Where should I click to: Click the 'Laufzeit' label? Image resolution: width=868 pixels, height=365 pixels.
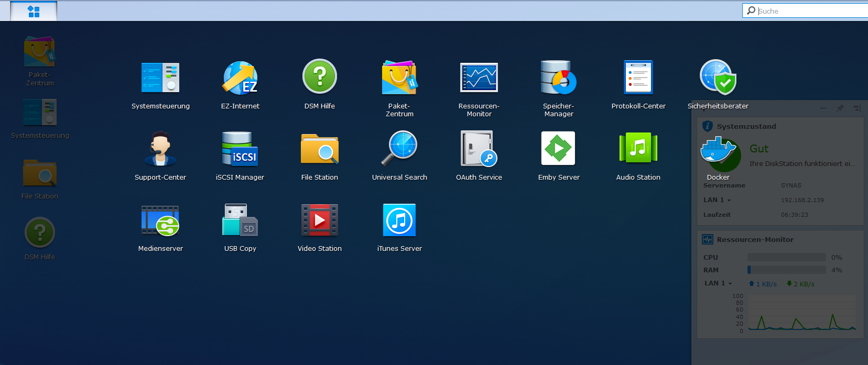click(x=717, y=215)
